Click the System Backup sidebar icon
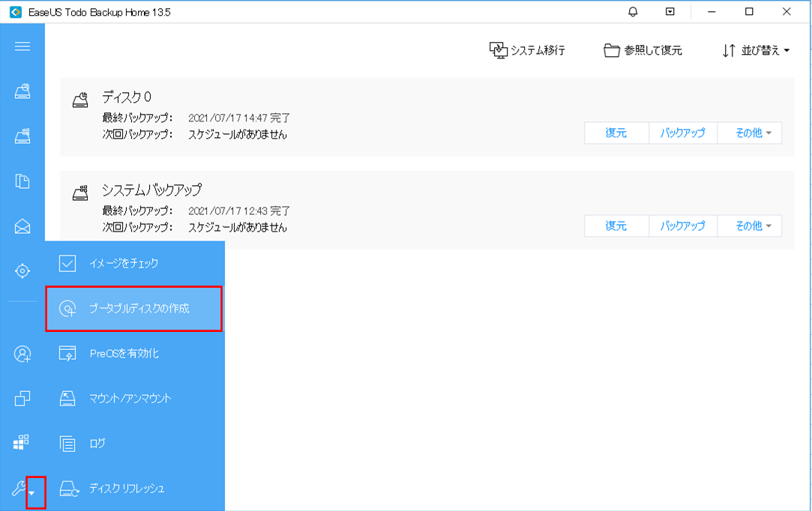The width and height of the screenshot is (812, 511). tap(22, 136)
